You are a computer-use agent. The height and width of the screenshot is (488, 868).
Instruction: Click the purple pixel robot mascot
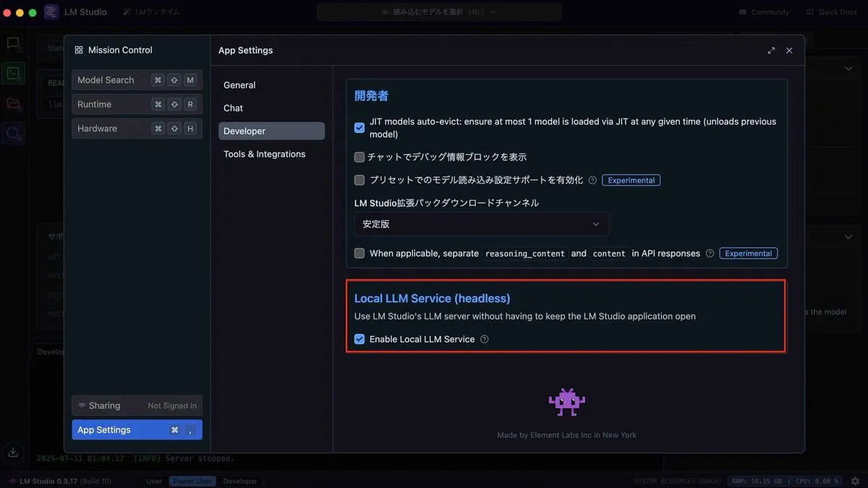(566, 402)
